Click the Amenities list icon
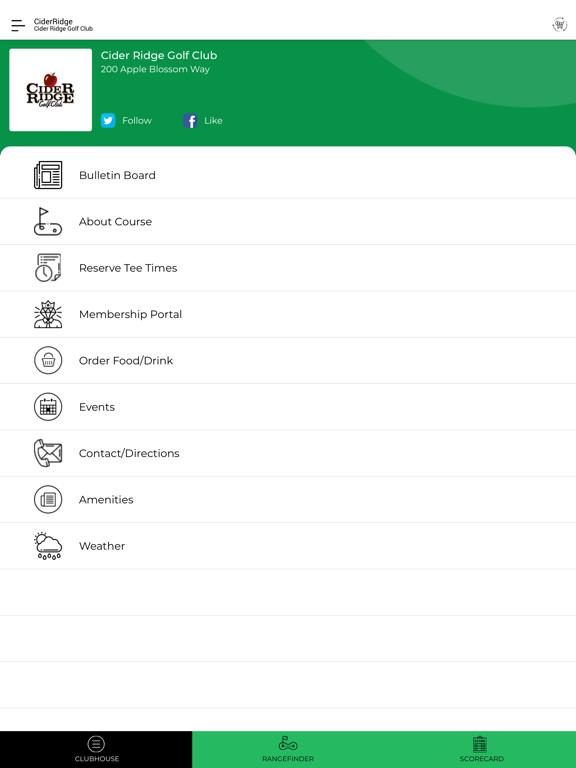 click(48, 499)
